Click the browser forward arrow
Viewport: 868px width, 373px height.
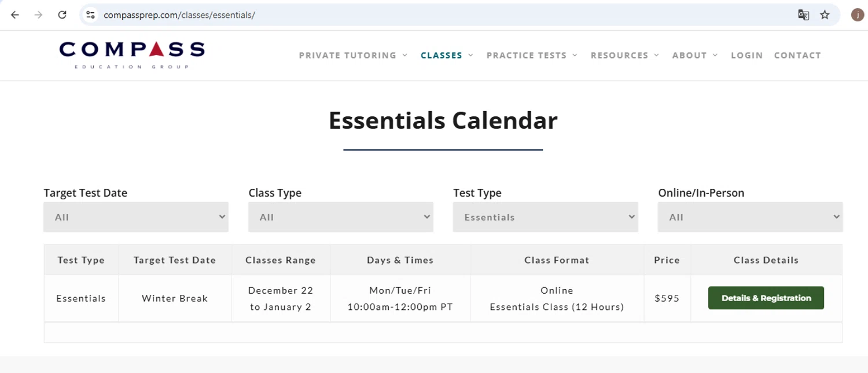click(39, 15)
